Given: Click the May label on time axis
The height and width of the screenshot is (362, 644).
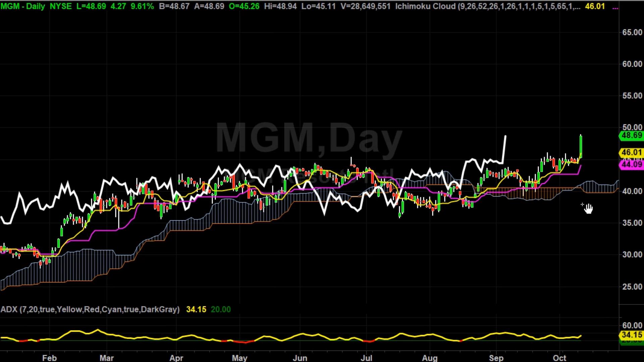Looking at the screenshot, I should tap(239, 358).
